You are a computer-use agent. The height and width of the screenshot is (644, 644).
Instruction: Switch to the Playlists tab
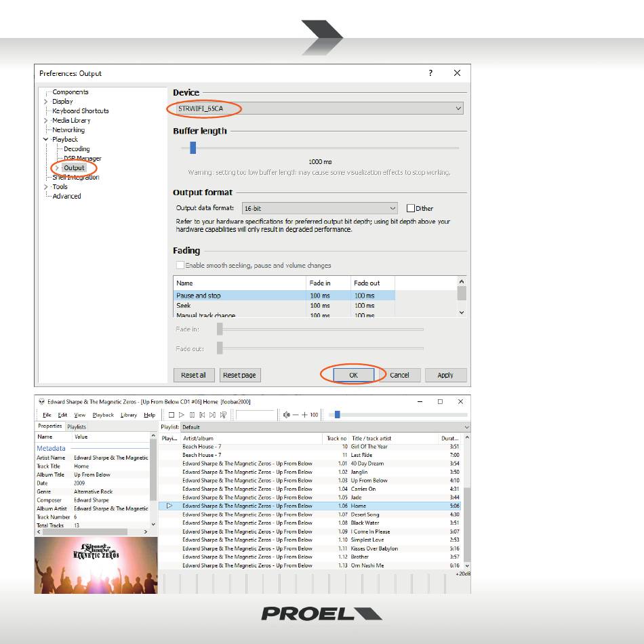click(x=77, y=427)
